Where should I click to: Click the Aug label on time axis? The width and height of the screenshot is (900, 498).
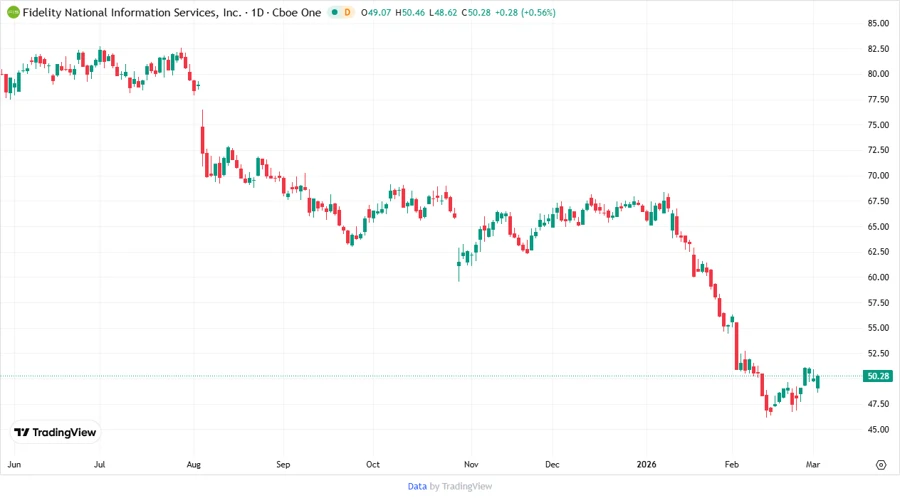(x=193, y=465)
